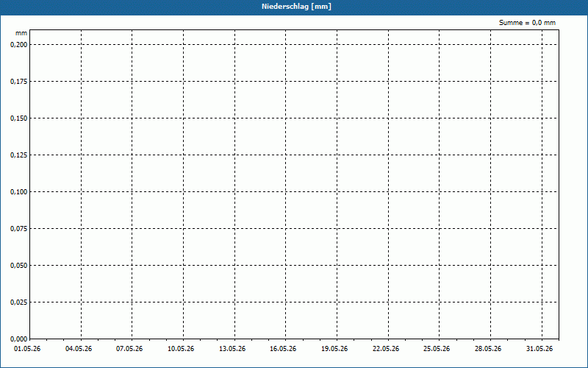Click the 19.05.26 date label

coord(334,349)
